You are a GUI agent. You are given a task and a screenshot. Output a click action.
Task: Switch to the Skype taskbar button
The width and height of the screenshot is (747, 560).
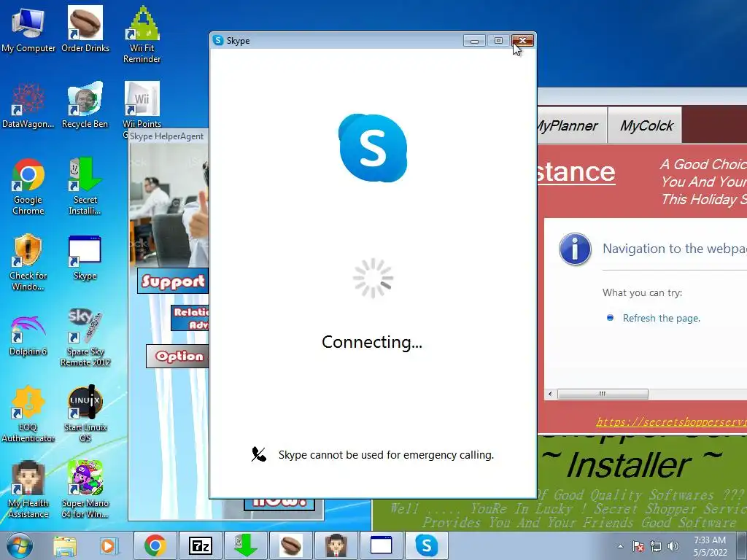tap(426, 545)
